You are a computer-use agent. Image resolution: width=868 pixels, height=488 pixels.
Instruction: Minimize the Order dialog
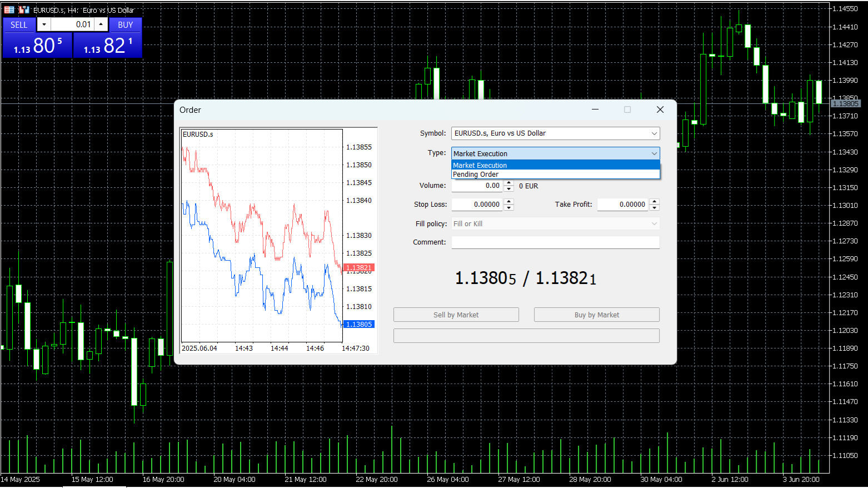(x=595, y=109)
